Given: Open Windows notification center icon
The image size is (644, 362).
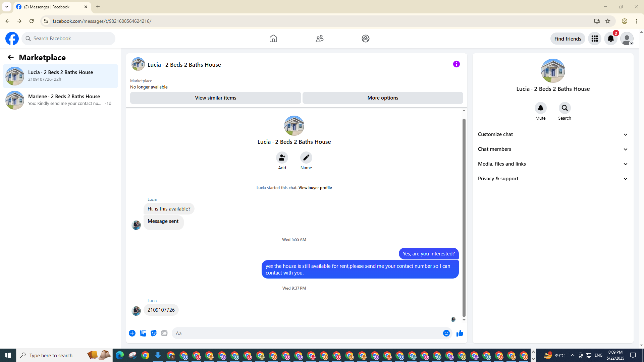Looking at the screenshot, I should [633, 355].
